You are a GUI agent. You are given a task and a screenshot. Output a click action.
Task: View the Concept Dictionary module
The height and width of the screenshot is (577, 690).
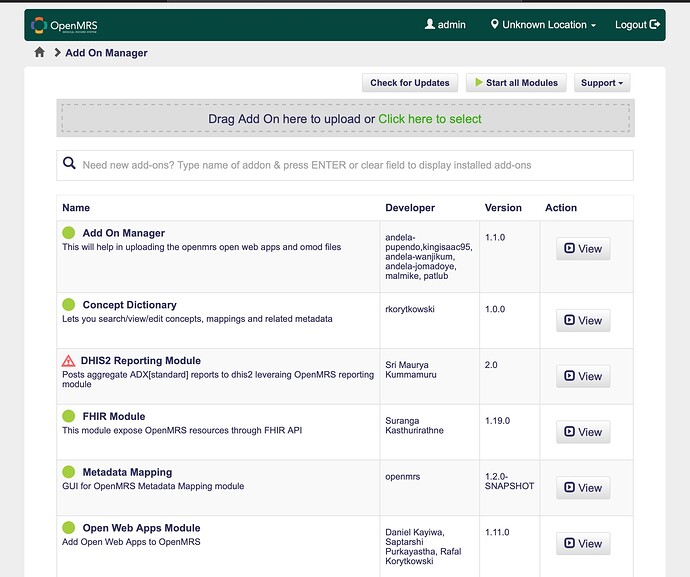583,320
